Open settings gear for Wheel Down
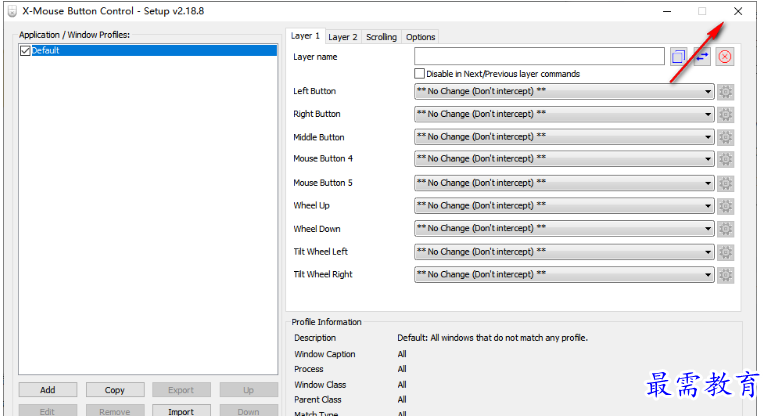This screenshot has width=768, height=416. coord(725,229)
